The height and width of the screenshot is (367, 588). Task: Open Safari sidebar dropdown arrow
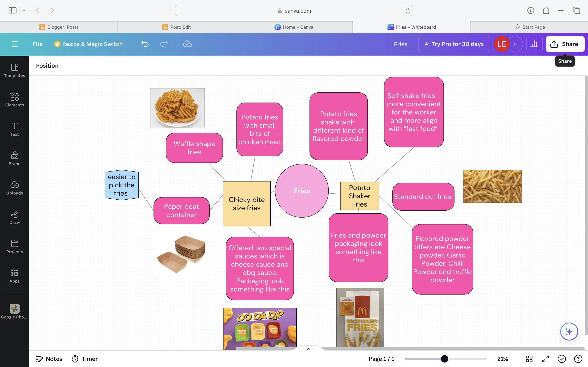[x=23, y=10]
